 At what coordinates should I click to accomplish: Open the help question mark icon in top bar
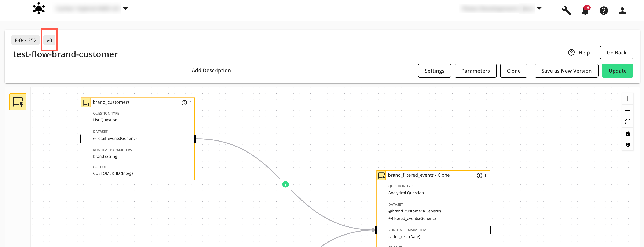pos(604,11)
